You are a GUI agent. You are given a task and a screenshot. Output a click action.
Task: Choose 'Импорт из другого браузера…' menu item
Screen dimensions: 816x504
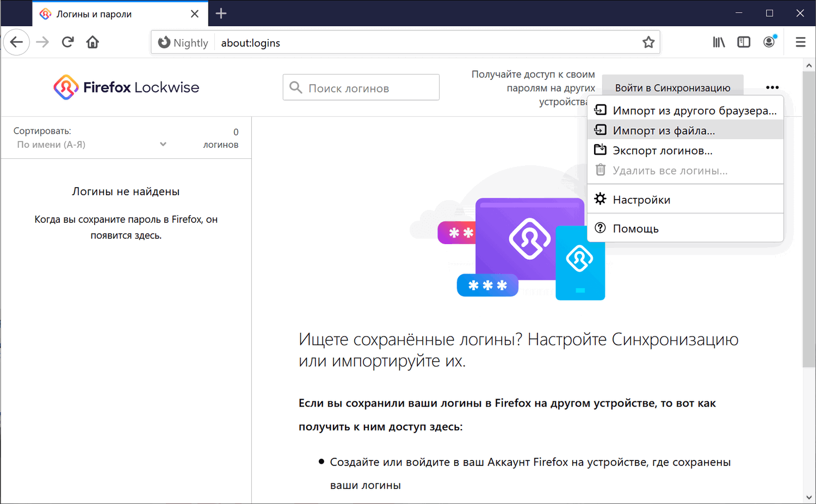point(685,110)
